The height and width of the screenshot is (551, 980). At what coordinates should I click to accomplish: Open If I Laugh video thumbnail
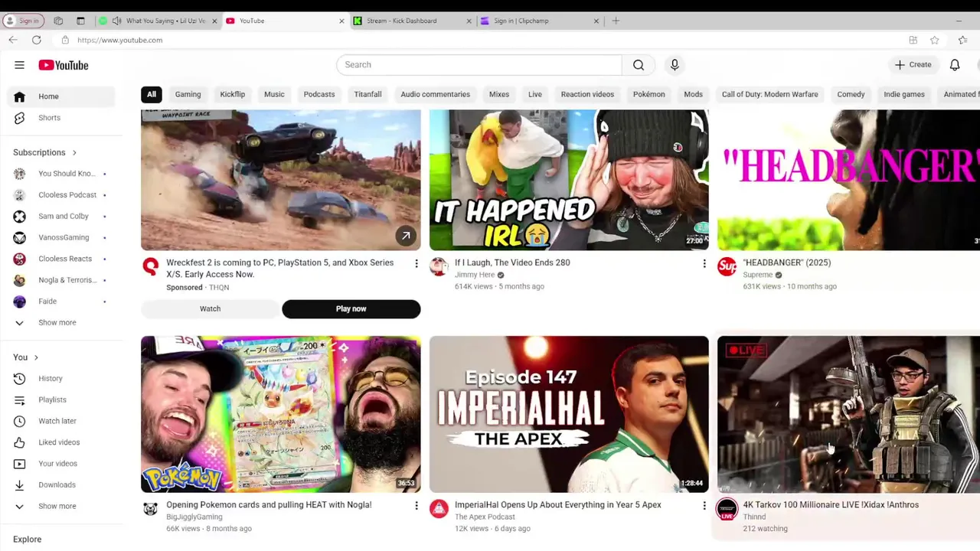pyautogui.click(x=569, y=180)
